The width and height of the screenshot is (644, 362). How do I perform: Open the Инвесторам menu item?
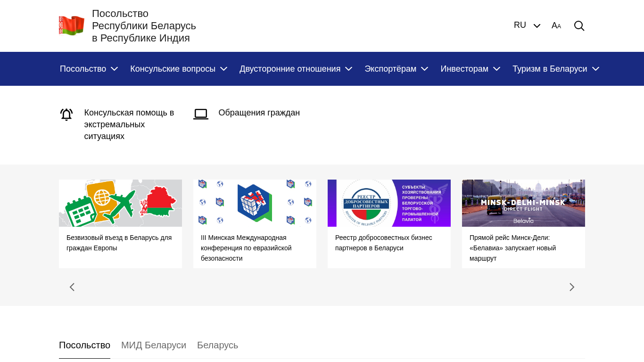point(470,69)
